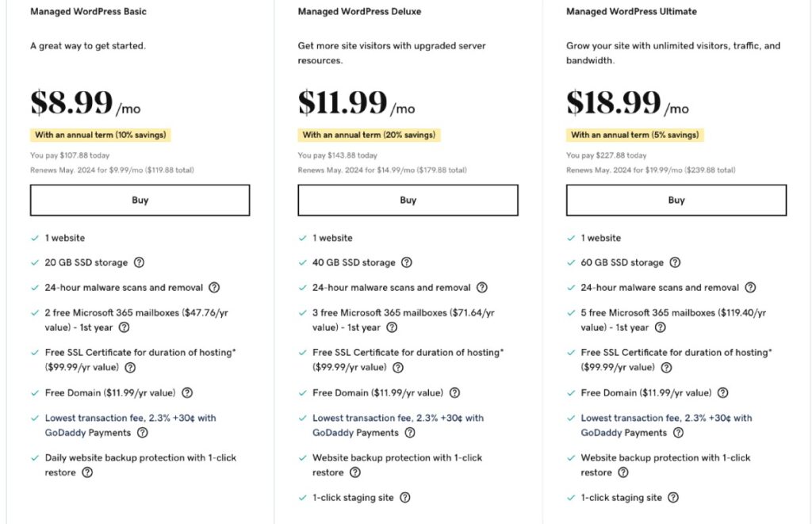Click the $18.99 per month price
Viewport: 812px width, 524px height.
[615, 101]
